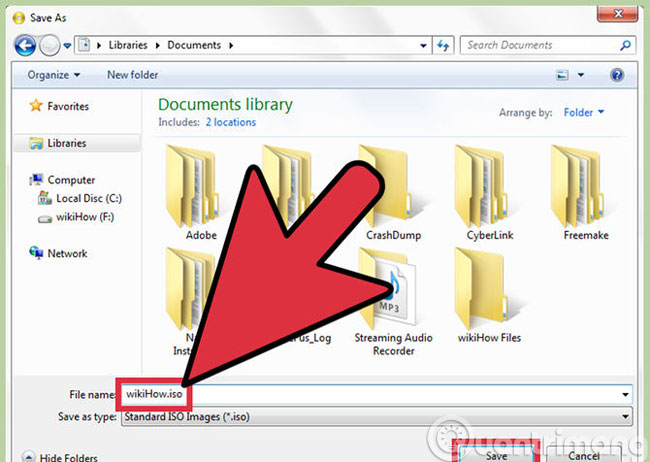Click the Network globe icon

point(36,253)
